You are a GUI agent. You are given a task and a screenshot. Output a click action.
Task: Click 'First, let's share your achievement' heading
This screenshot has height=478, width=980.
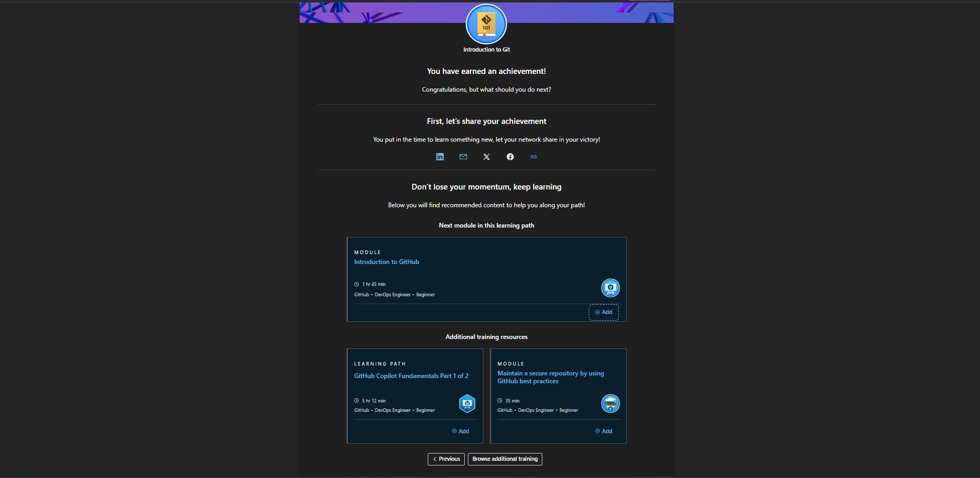[x=487, y=121]
